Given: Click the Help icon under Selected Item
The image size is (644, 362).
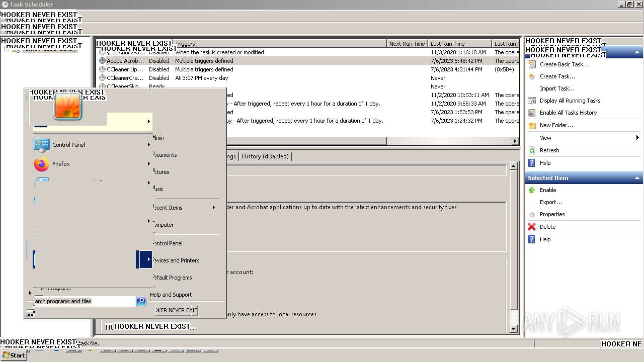Looking at the screenshot, I should coord(532,239).
